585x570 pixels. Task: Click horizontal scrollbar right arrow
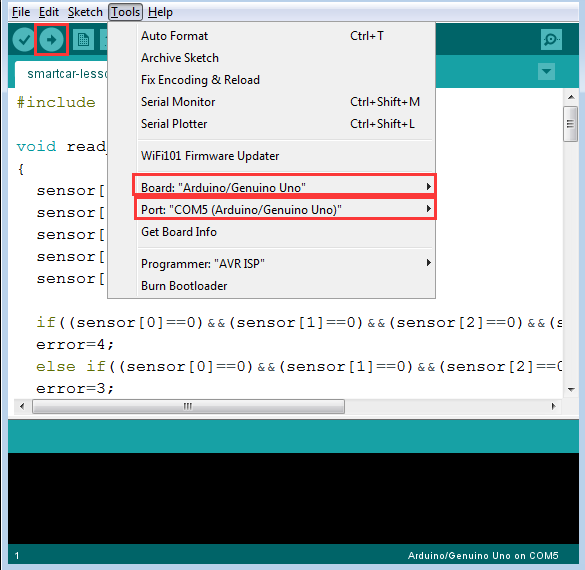click(554, 406)
